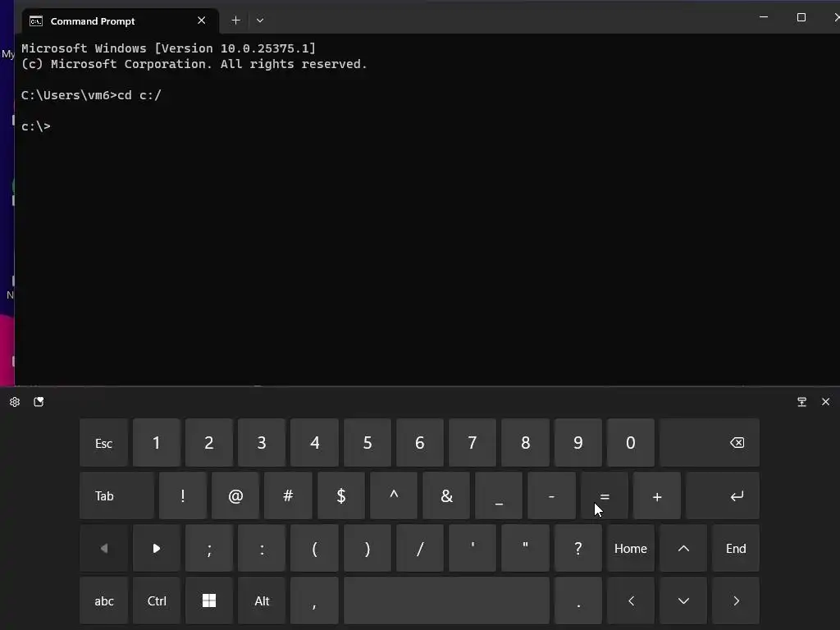Open the emoji and clipboard panel icon
The image size is (840, 630).
(x=39, y=402)
